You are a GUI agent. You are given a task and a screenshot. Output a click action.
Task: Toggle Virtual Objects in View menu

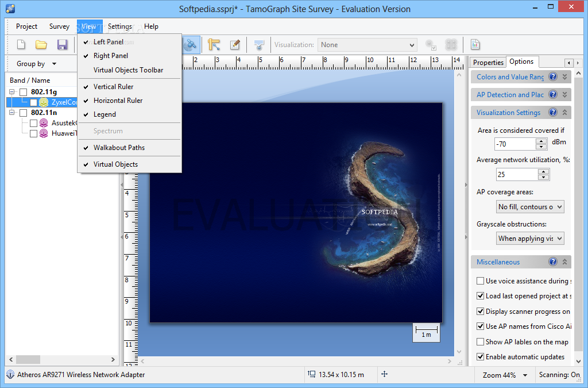(129, 164)
